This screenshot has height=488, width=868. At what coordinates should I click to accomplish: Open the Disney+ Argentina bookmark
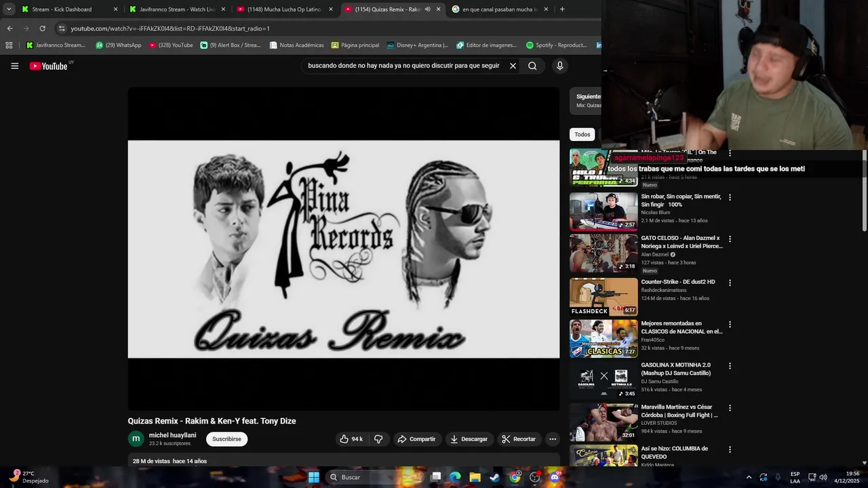[417, 45]
